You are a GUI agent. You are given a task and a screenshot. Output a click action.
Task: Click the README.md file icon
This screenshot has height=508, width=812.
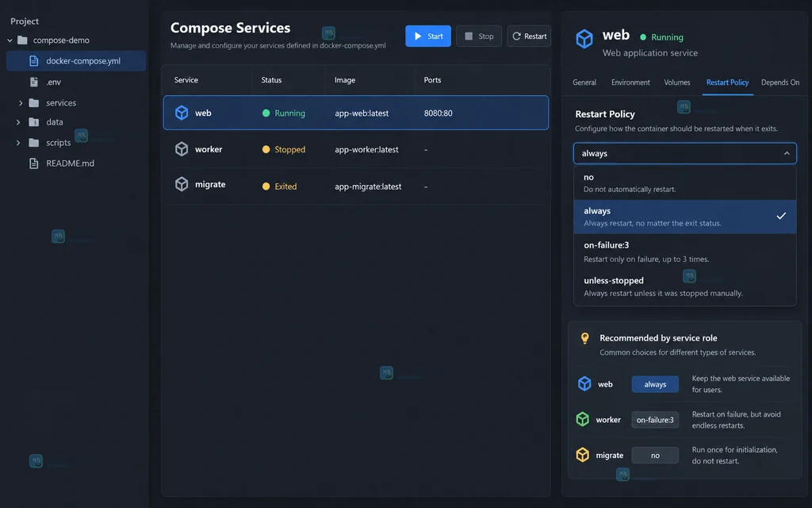click(x=33, y=164)
